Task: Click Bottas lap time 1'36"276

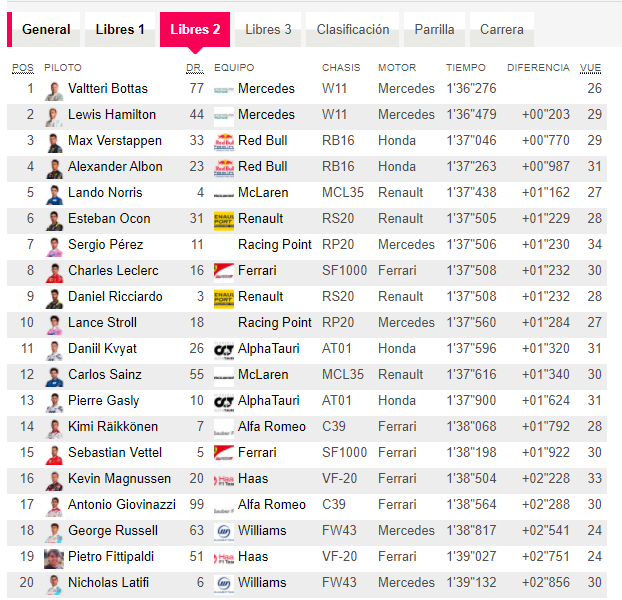Action: point(471,88)
